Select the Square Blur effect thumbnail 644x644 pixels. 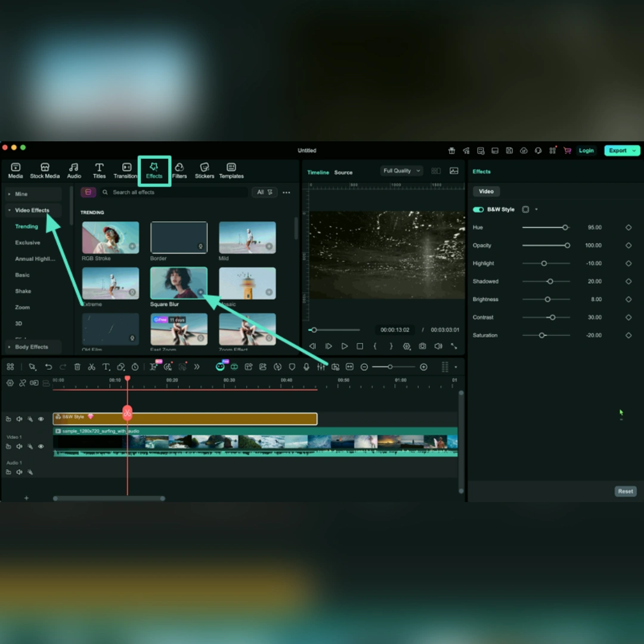[179, 283]
